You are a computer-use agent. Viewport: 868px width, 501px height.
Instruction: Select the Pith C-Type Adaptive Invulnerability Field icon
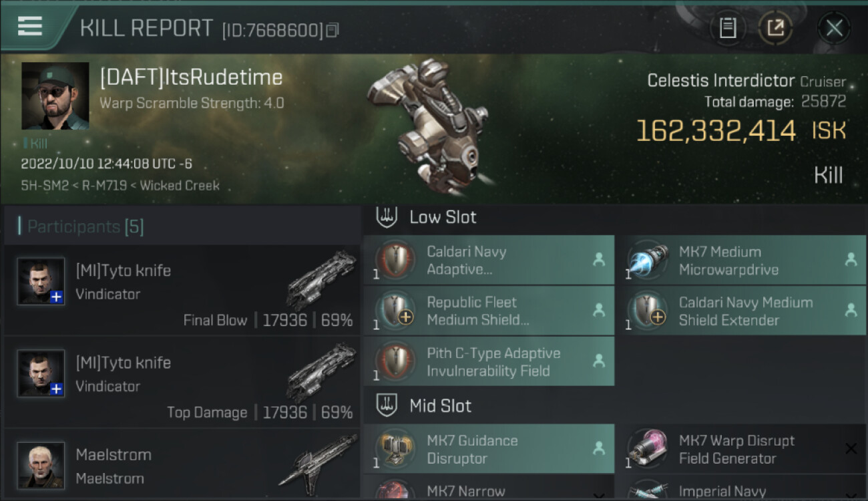tap(395, 362)
